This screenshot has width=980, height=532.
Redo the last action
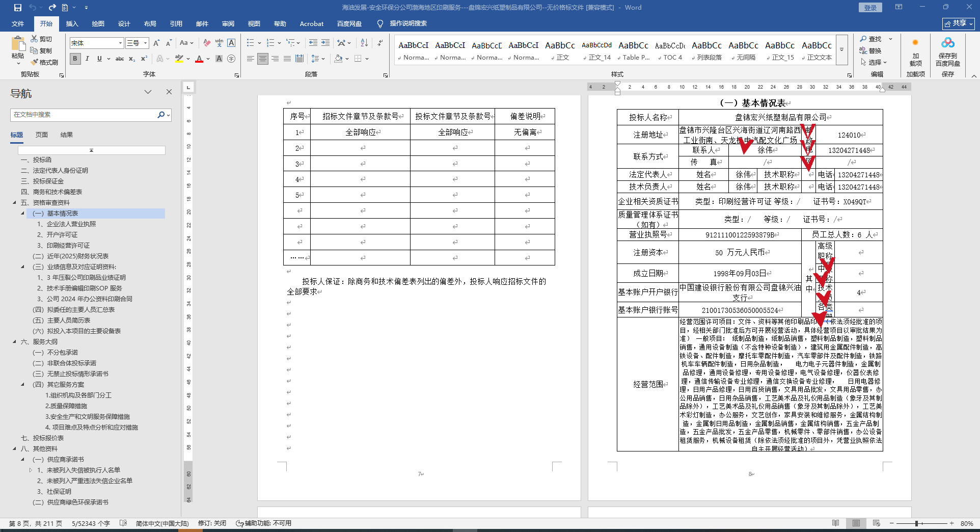[x=52, y=8]
